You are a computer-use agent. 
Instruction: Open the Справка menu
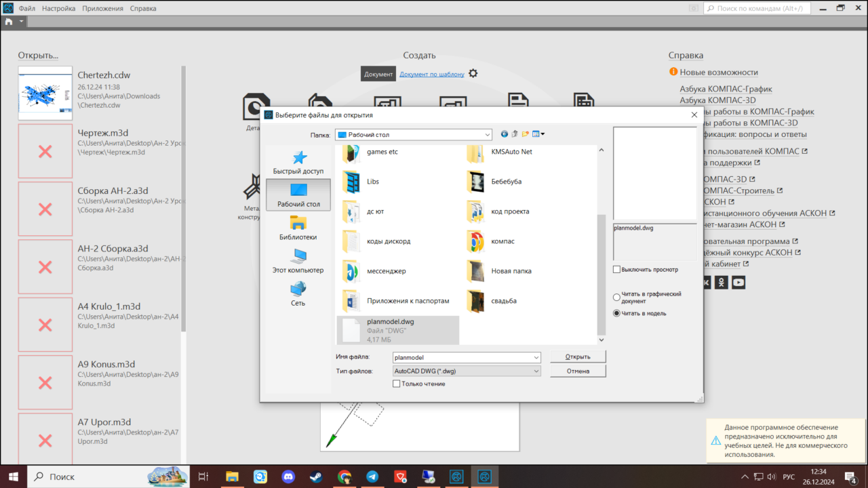pos(143,8)
